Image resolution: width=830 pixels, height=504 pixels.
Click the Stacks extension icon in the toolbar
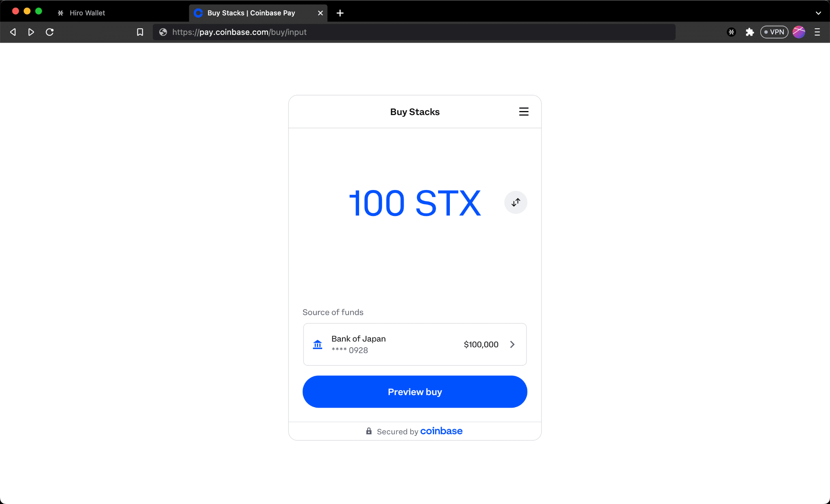coord(732,32)
